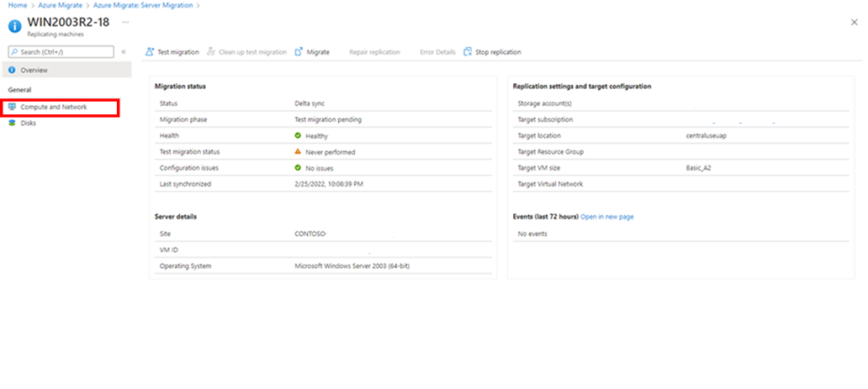
Task: Go to the Home breadcrumb
Action: (x=18, y=5)
